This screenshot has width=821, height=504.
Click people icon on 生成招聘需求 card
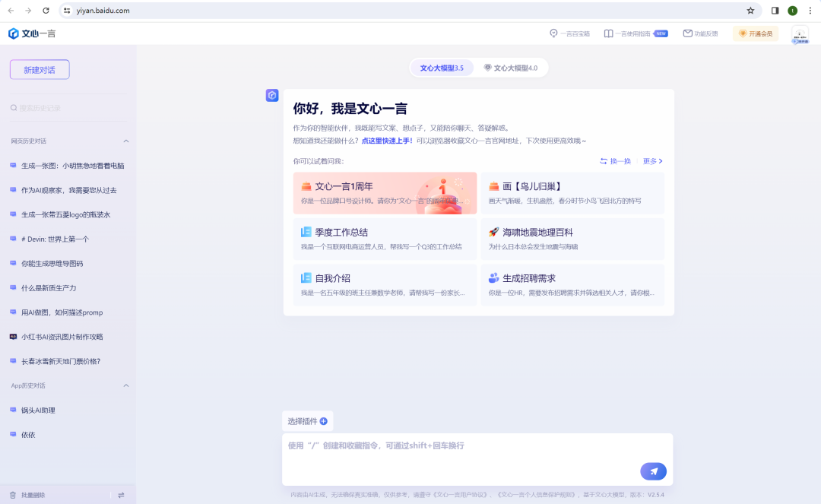pos(494,278)
